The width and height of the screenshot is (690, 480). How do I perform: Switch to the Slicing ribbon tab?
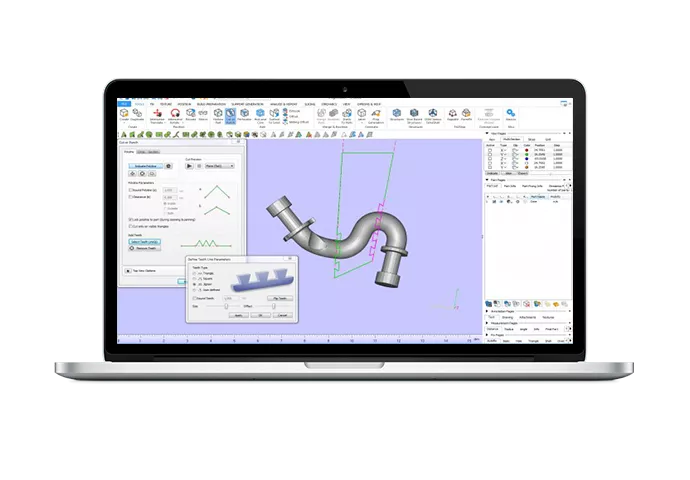310,104
